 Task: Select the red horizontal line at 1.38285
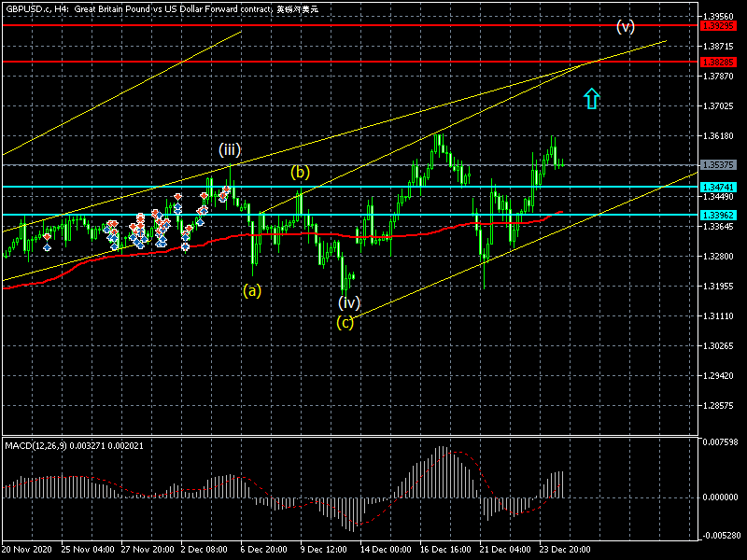pos(350,62)
